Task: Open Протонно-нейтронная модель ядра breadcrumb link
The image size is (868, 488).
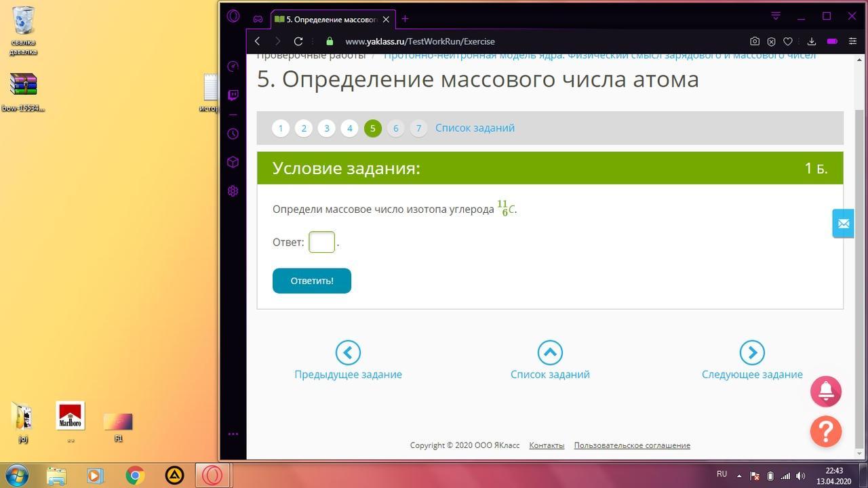Action: 599,56
